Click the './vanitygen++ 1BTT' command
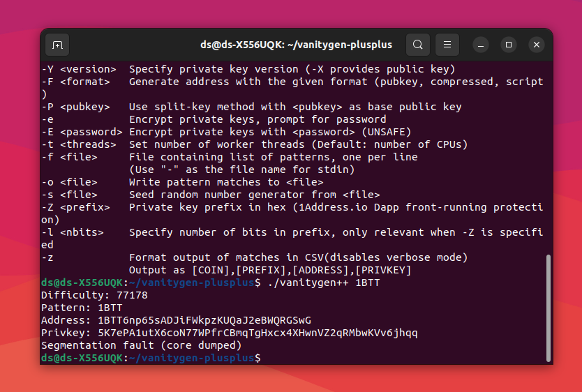This screenshot has width=582, height=392. point(324,282)
